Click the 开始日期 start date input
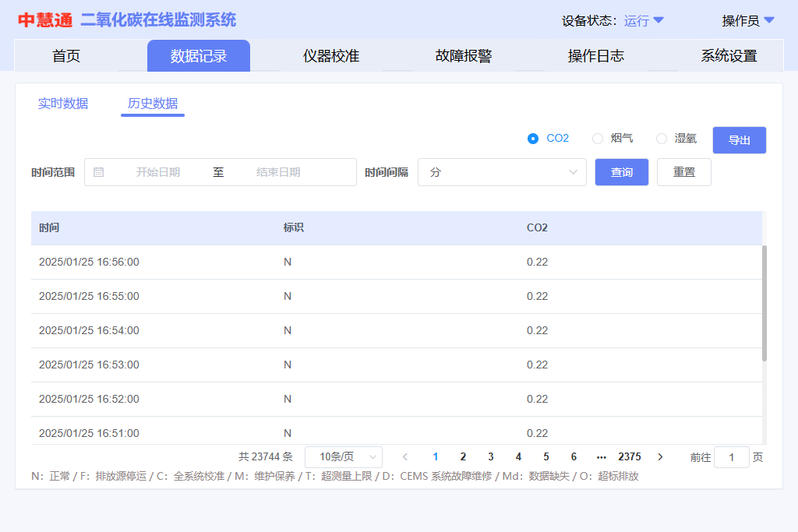The height and width of the screenshot is (532, 798). (158, 172)
